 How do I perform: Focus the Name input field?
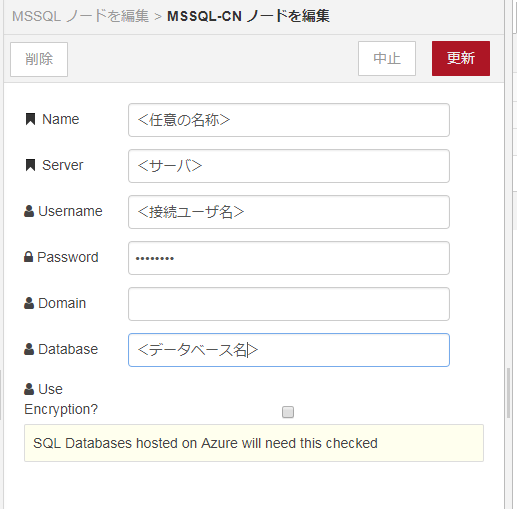[289, 120]
